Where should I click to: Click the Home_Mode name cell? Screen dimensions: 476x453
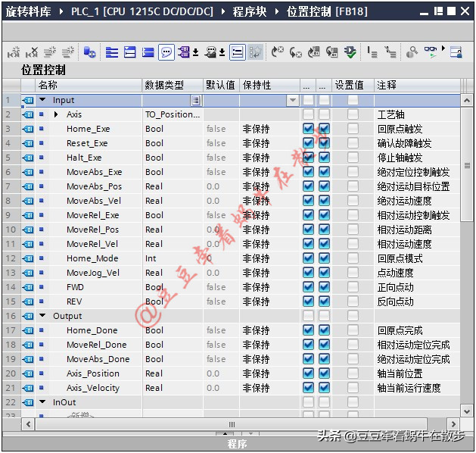pos(92,258)
